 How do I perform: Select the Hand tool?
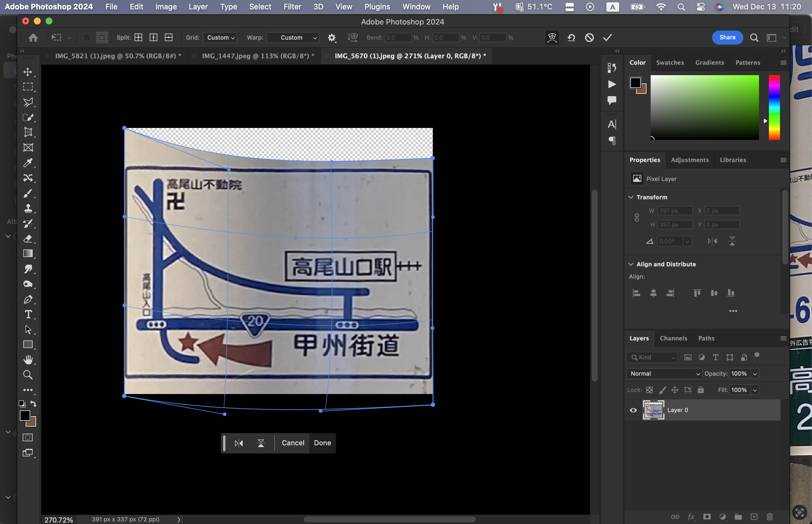[28, 360]
